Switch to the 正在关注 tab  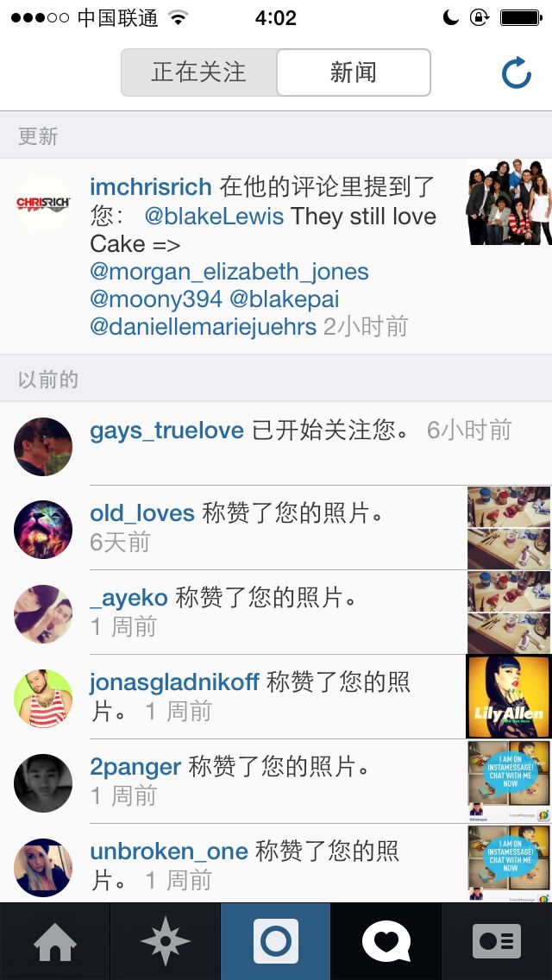click(198, 72)
